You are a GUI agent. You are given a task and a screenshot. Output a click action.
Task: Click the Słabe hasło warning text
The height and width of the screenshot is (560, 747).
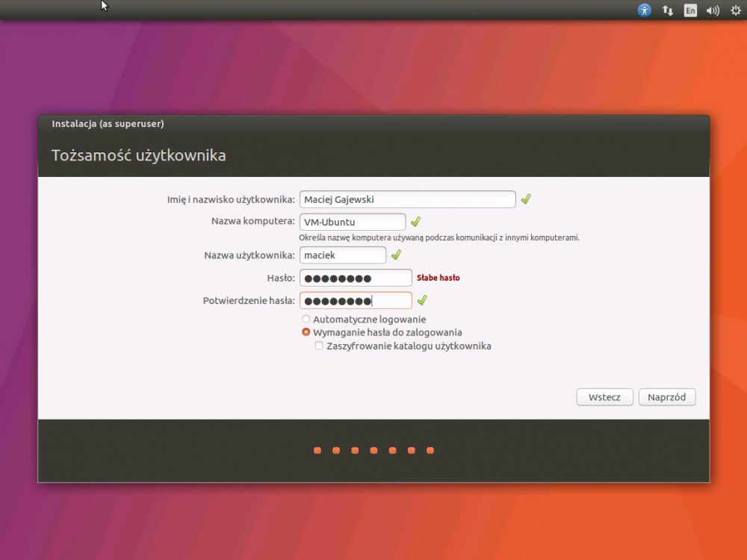click(x=438, y=278)
